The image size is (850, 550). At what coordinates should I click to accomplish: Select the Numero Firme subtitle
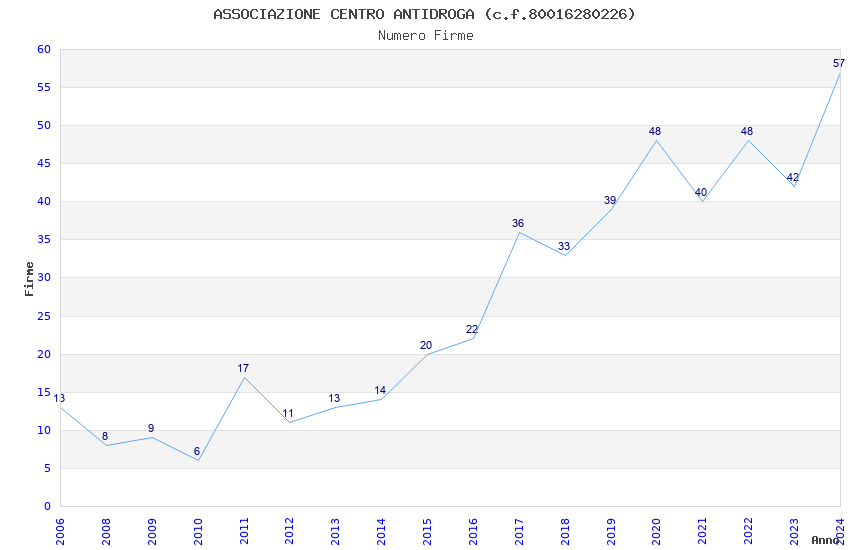click(x=426, y=36)
